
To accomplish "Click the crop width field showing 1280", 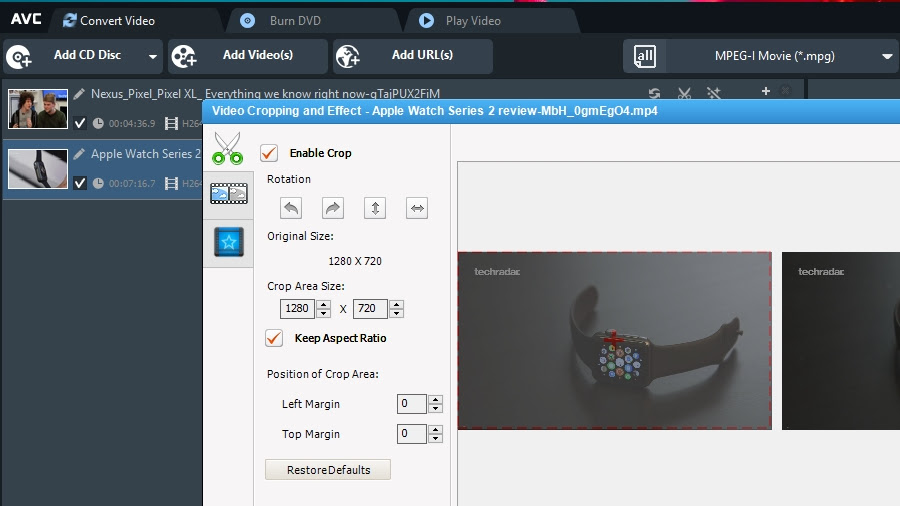I will [297, 309].
